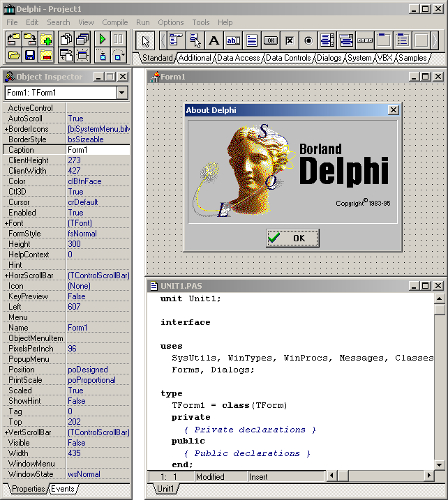Open the File menu
Screen dimensions: 448x500
coord(12,22)
